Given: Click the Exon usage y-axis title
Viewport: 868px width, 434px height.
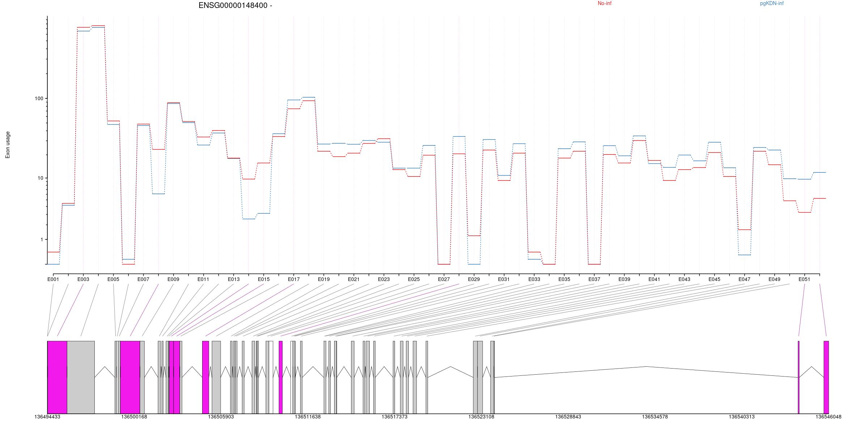Looking at the screenshot, I should (8, 145).
